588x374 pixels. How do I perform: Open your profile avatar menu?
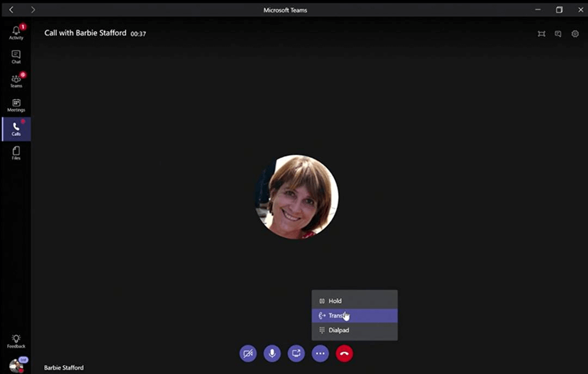[16, 365]
